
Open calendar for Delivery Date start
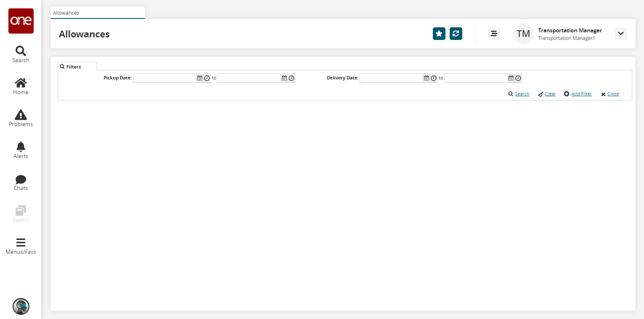point(427,78)
